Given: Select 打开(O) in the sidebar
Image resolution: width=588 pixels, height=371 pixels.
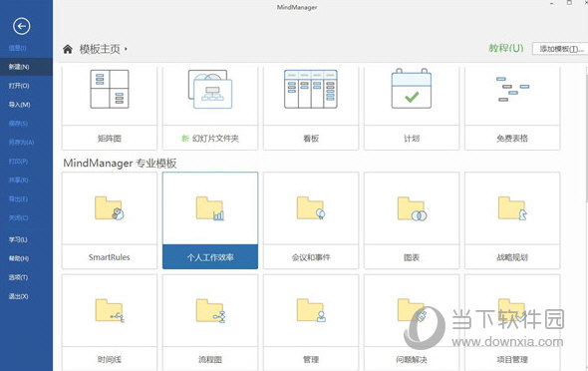Looking at the screenshot, I should [26, 86].
